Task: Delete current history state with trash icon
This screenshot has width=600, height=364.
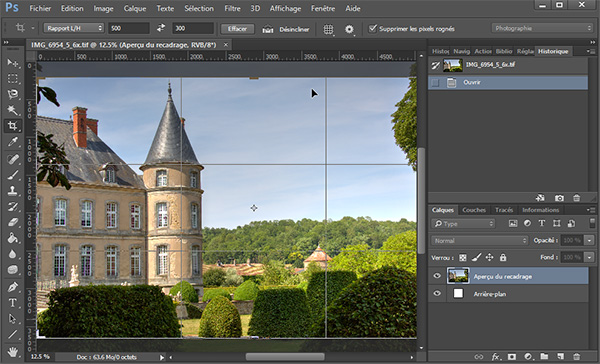Action: coord(577,198)
